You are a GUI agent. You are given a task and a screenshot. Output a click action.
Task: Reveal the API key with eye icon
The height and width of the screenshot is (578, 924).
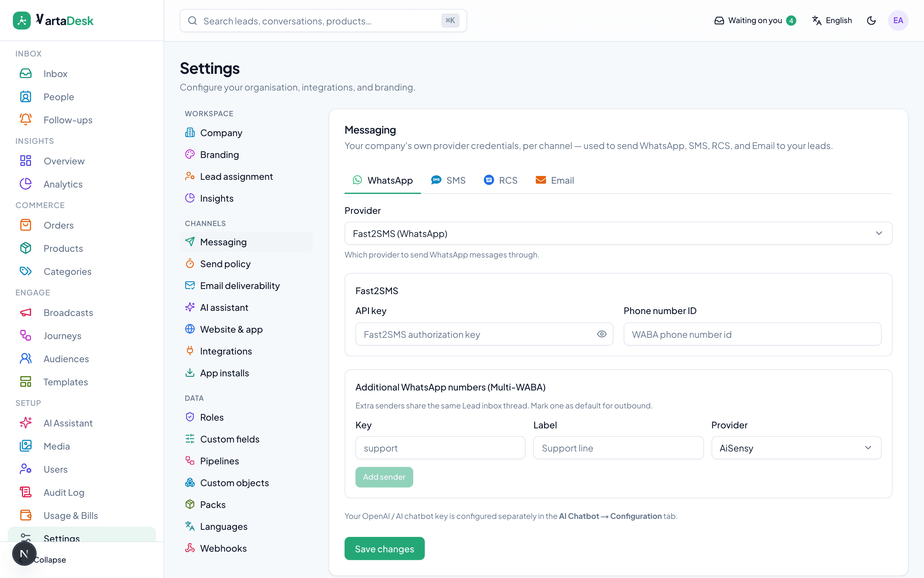click(x=602, y=334)
